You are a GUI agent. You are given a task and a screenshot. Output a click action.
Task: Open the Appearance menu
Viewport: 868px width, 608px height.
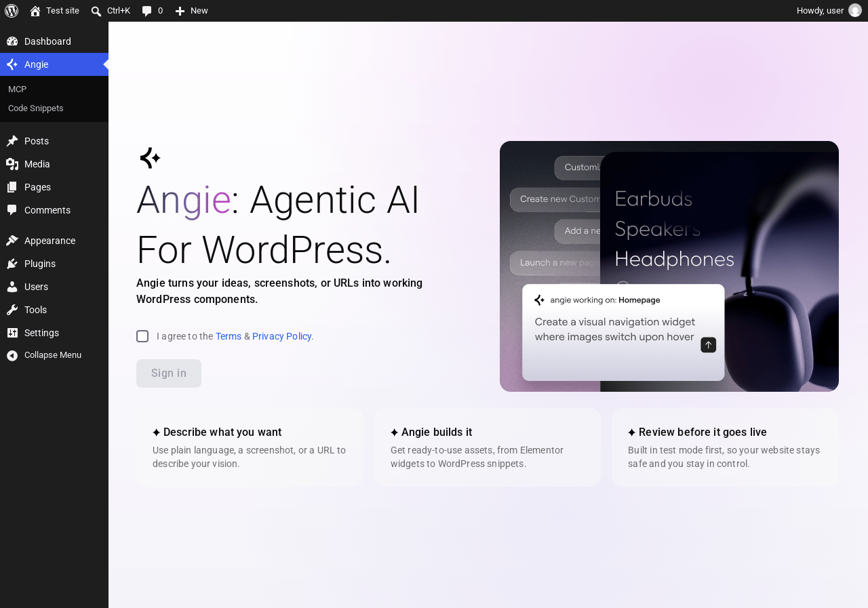(x=54, y=241)
